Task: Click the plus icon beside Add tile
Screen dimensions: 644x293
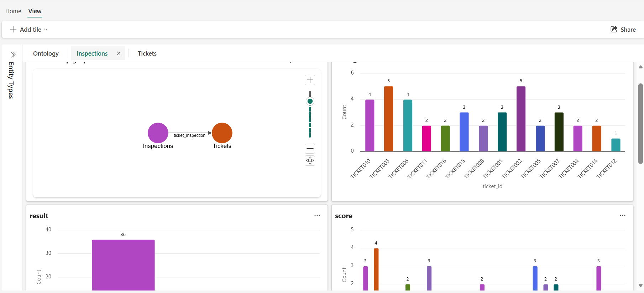Action: tap(13, 29)
